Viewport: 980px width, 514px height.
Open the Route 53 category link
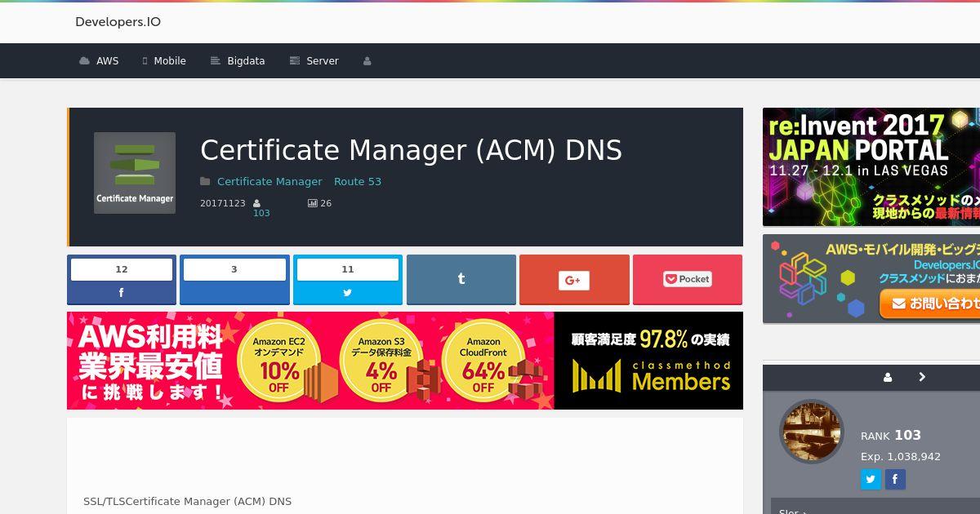[358, 181]
